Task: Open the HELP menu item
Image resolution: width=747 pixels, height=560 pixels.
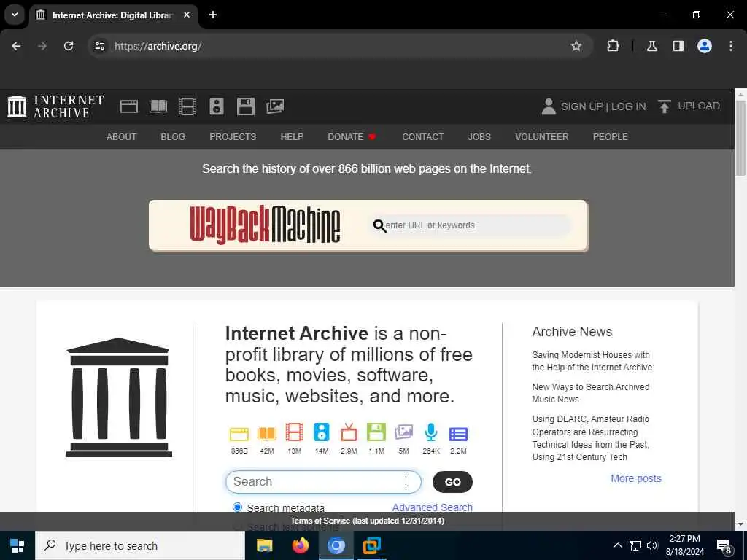Action: pyautogui.click(x=292, y=136)
